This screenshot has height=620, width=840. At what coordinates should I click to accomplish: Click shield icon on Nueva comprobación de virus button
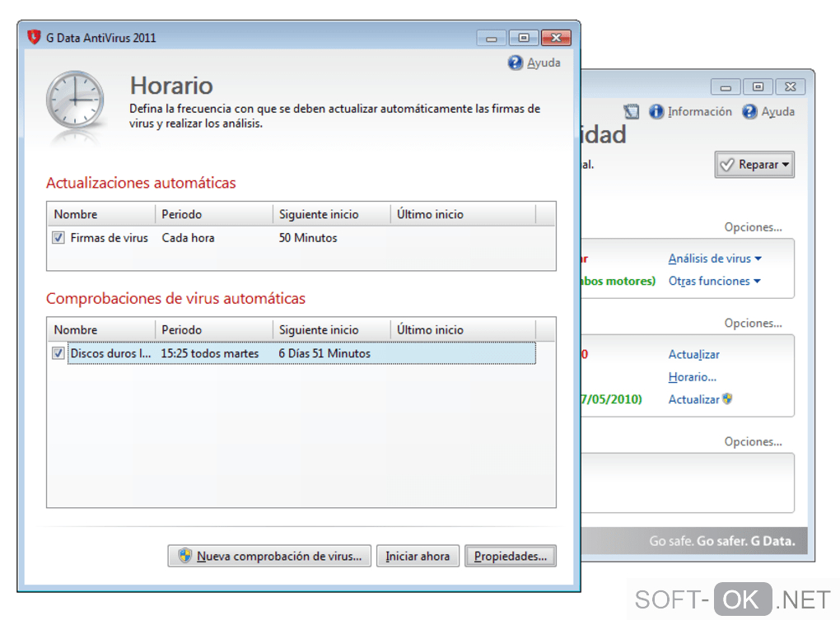(x=185, y=556)
